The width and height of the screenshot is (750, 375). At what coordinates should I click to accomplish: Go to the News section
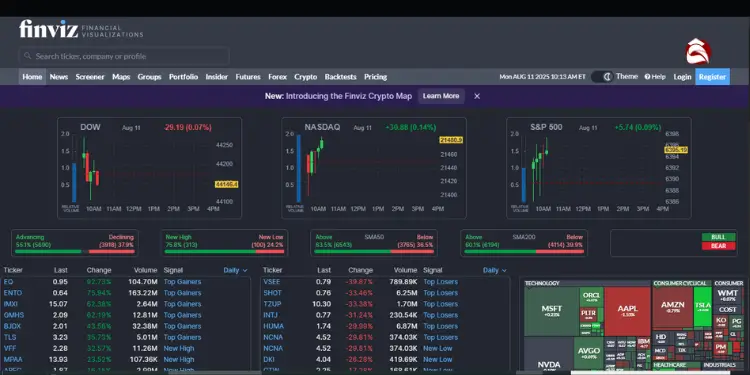[59, 77]
